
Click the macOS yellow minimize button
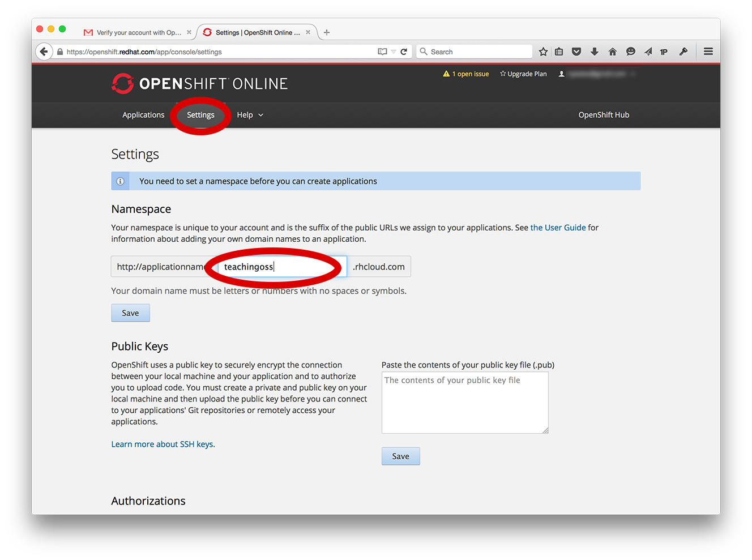[x=51, y=29]
